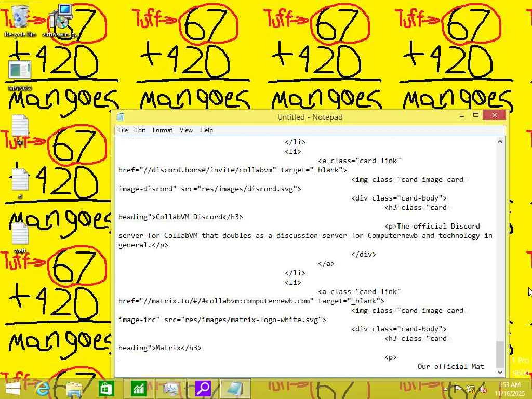Open the network status tray icon

[x=470, y=389]
